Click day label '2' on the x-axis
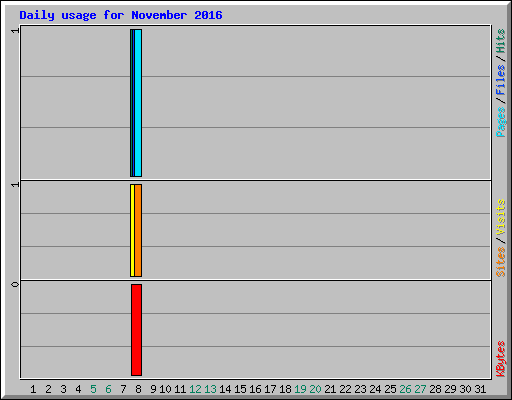 48,389
